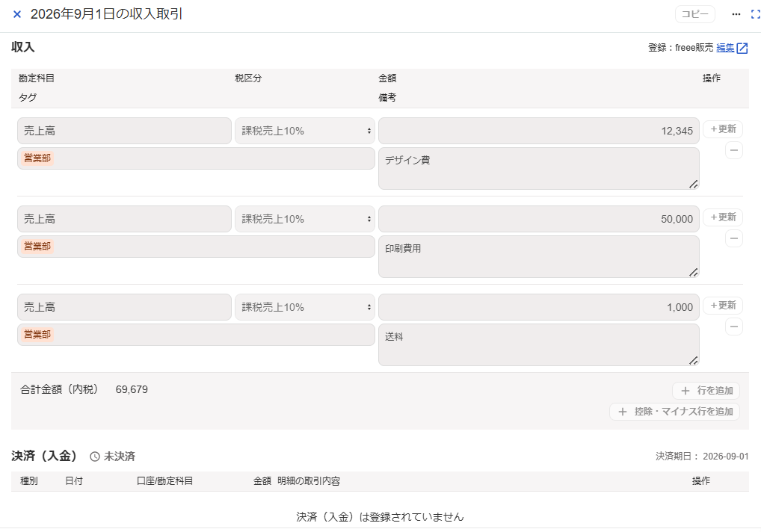Screen dimensions: 761x532
Task: Click 控除・マイナス行を追加 button
Action: 674,412
